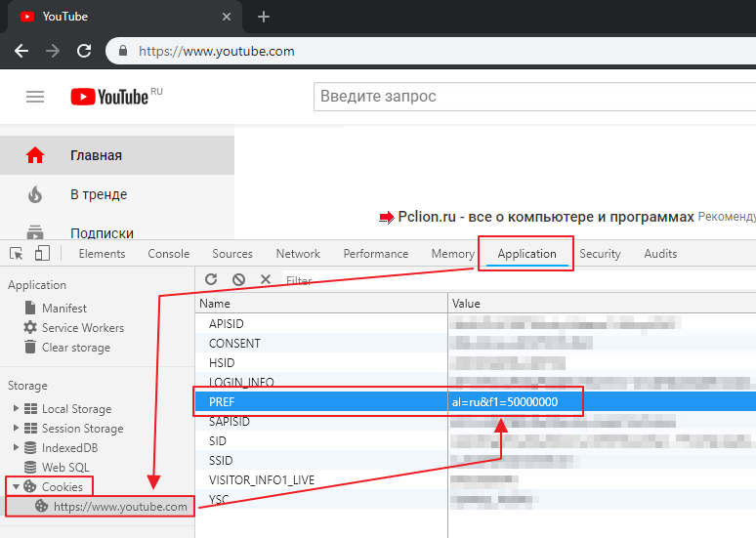Open the Security tab
This screenshot has height=538, width=756.
coord(600,254)
